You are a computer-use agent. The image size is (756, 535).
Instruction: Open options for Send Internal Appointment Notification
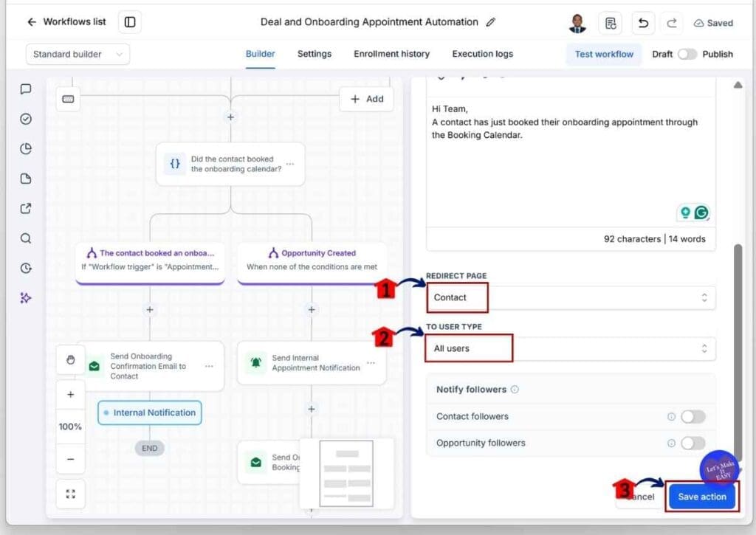pyautogui.click(x=371, y=363)
